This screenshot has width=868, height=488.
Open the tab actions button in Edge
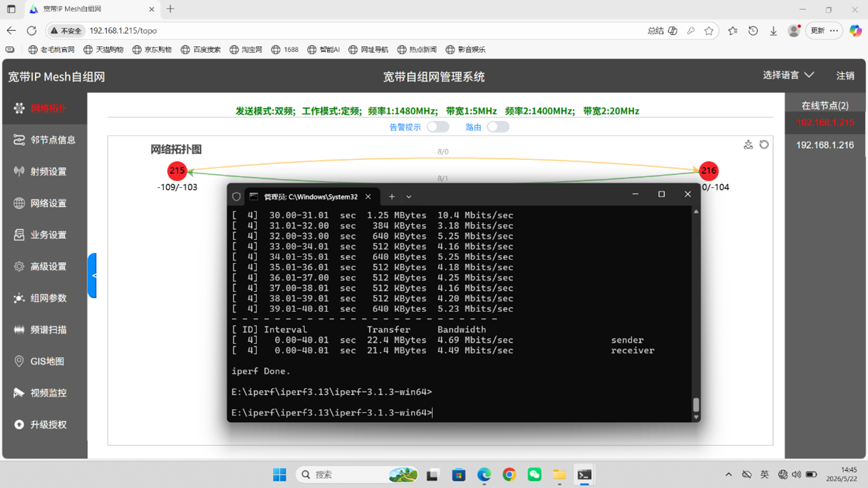point(11,10)
